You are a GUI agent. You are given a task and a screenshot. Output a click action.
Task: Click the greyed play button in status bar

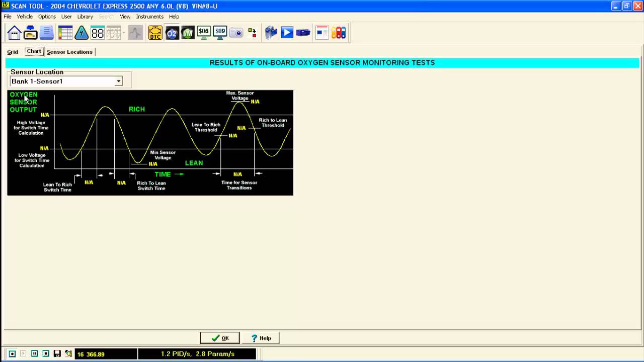click(23, 354)
